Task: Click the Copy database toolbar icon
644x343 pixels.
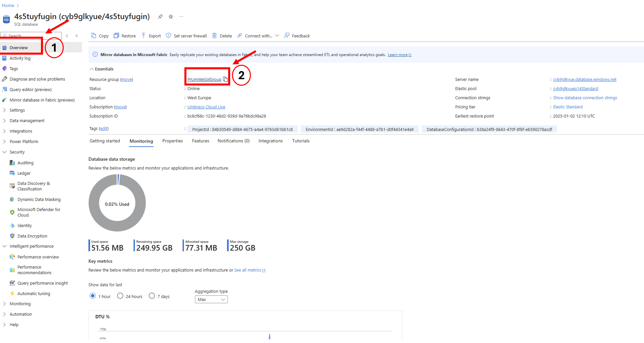Action: pyautogui.click(x=94, y=36)
